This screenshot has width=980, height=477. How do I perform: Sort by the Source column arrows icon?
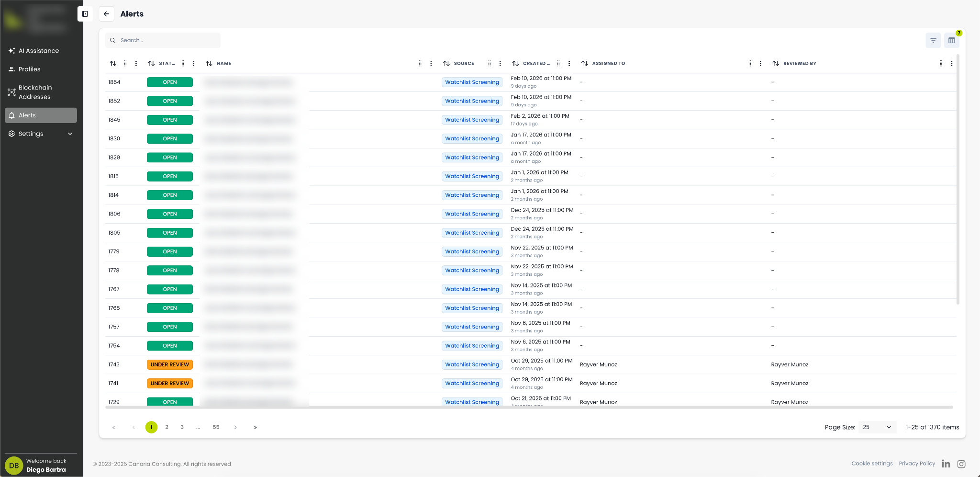446,63
